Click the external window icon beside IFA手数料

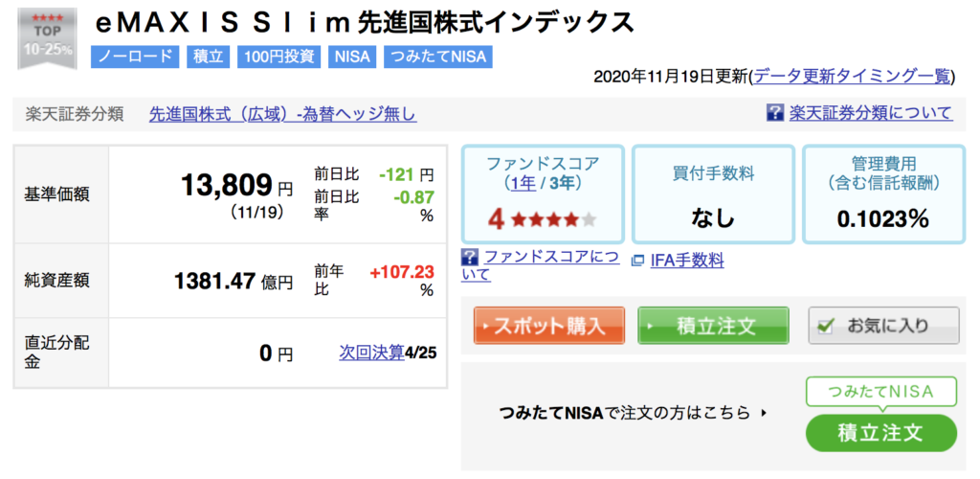(637, 261)
